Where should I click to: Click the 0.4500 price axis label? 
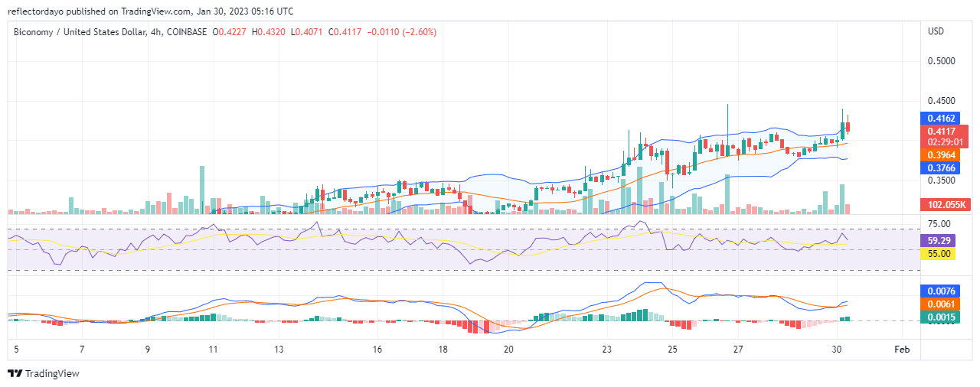(x=941, y=101)
